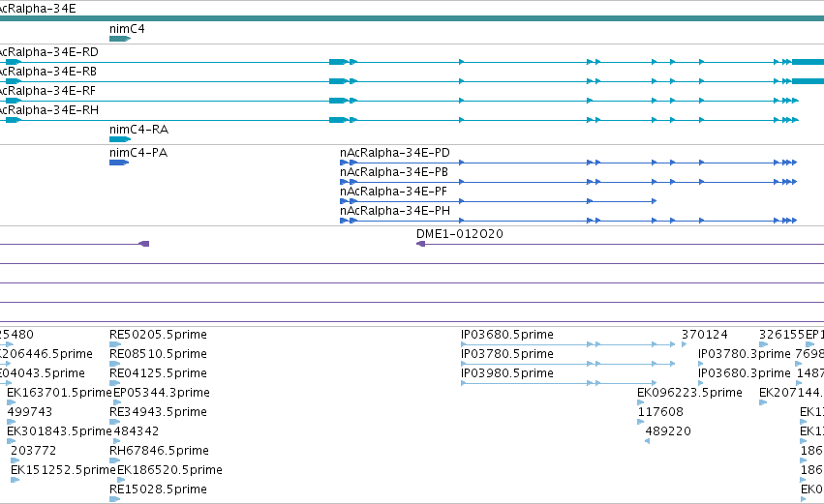Select the RE08510.5prime EST label
The image size is (824, 504).
158,354
